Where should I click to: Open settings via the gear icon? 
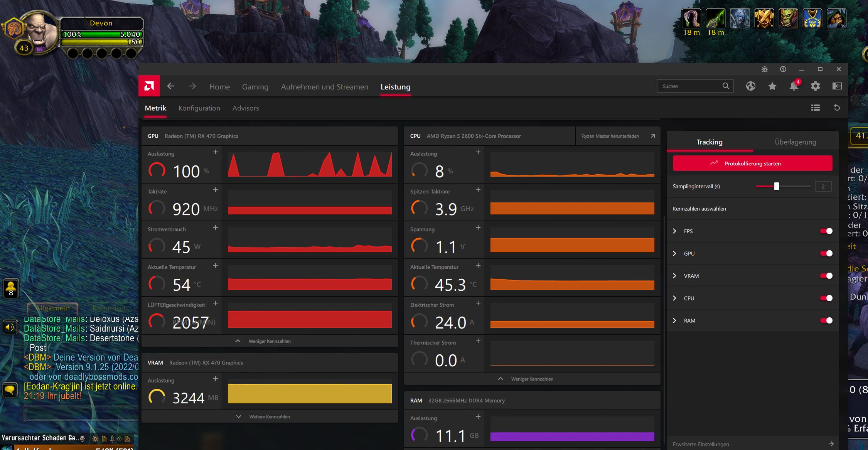815,86
